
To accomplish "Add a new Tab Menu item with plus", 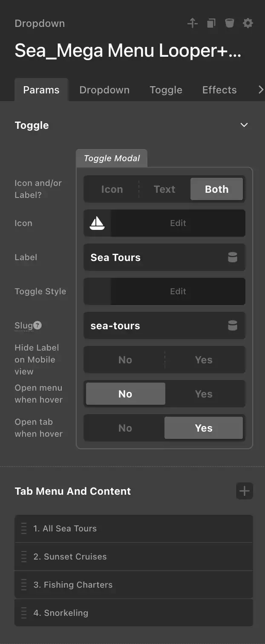I will (245, 491).
